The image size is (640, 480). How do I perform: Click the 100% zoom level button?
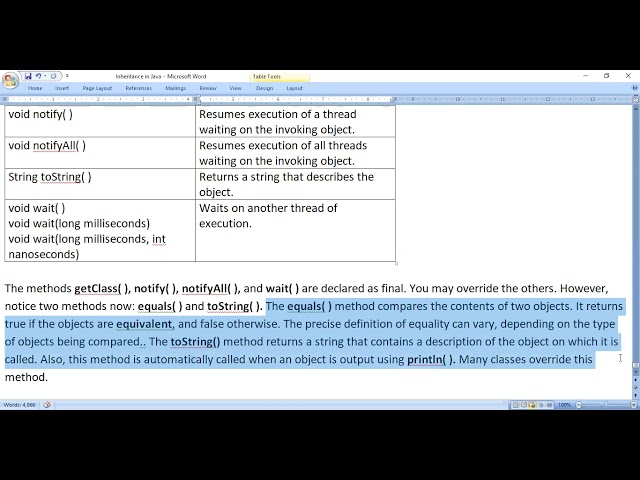564,405
